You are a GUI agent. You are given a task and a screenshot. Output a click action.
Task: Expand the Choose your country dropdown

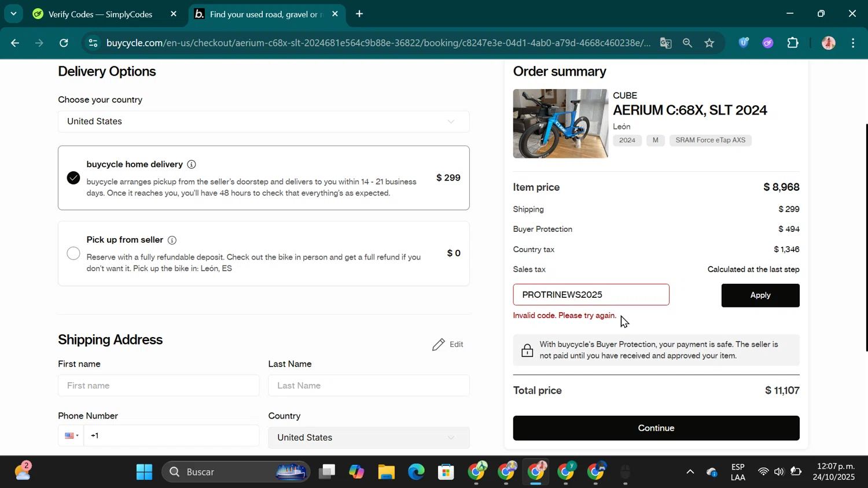(x=264, y=121)
